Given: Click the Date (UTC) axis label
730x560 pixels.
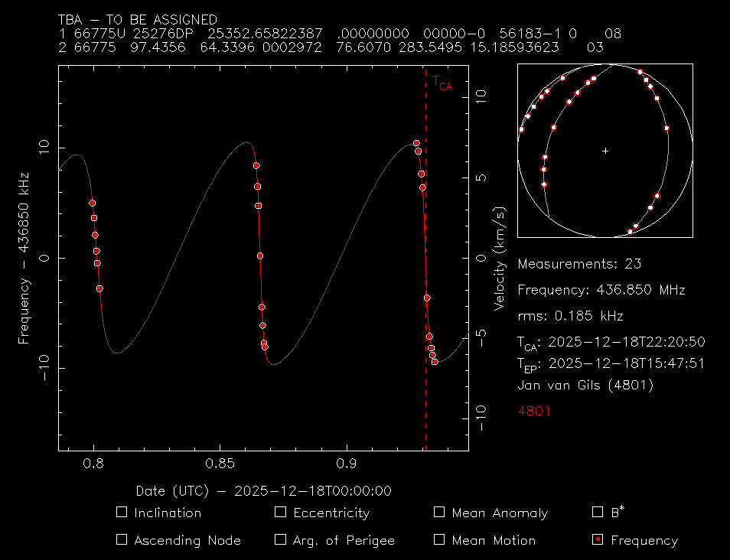Looking at the screenshot, I should [263, 490].
